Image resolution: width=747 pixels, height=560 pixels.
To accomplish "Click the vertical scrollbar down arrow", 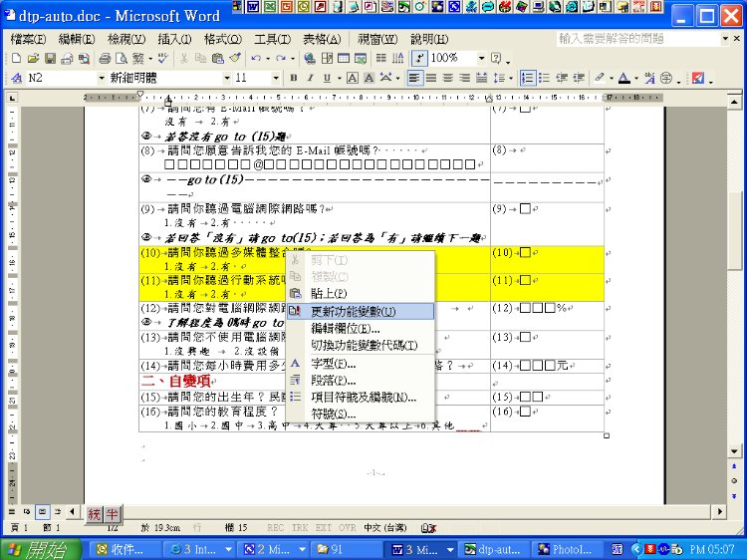I will pos(734,450).
